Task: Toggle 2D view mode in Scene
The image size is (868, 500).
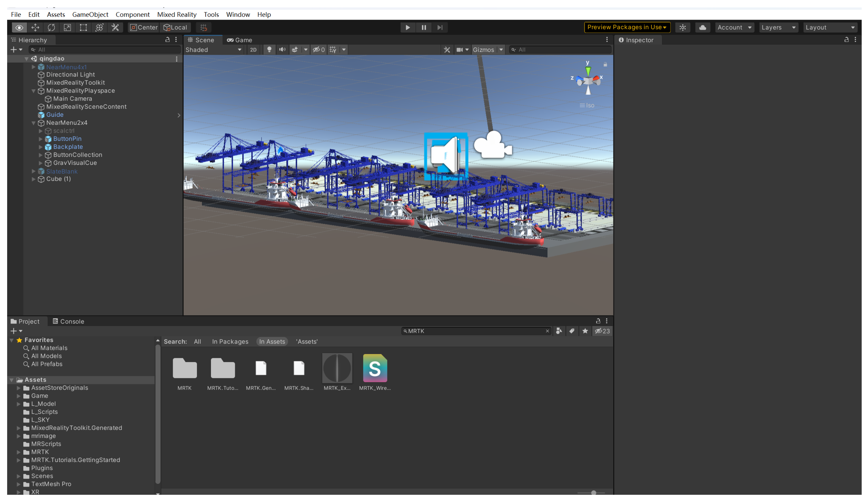Action: coord(253,50)
